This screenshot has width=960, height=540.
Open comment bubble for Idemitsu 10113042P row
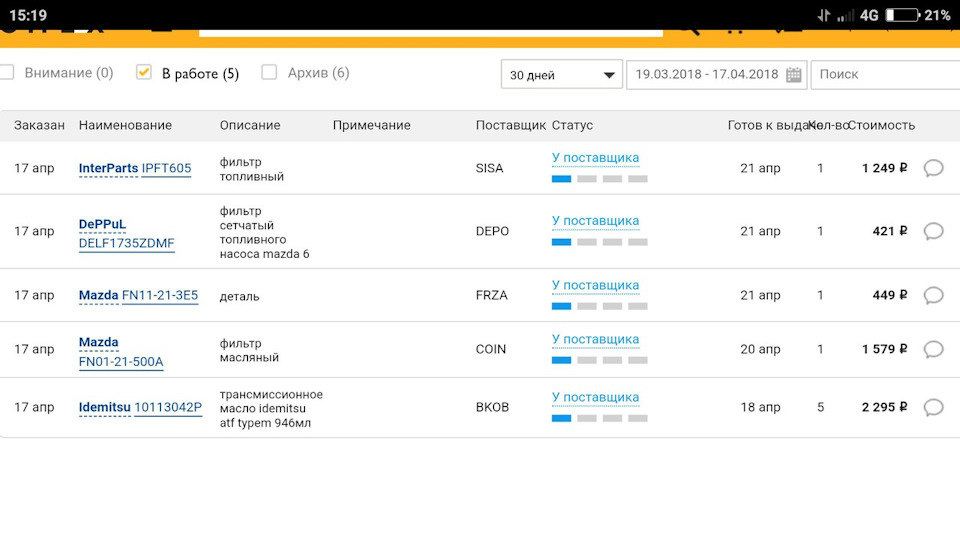tap(933, 407)
